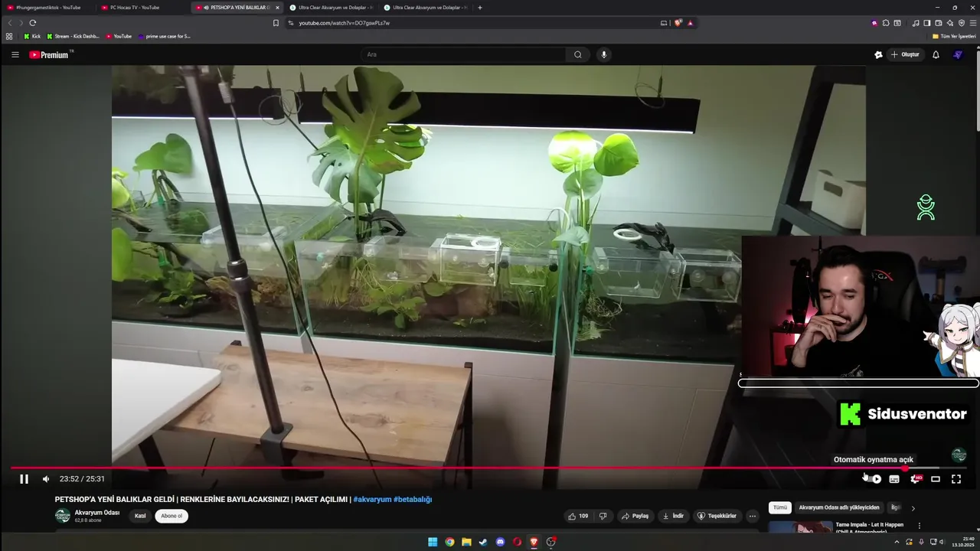980x551 pixels.
Task: Open Steam from the taskbar
Action: (483, 542)
